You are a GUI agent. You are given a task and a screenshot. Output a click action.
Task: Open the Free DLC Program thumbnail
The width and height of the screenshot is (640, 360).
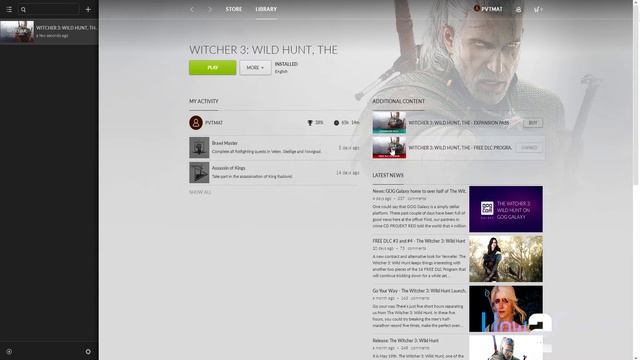[x=389, y=147]
